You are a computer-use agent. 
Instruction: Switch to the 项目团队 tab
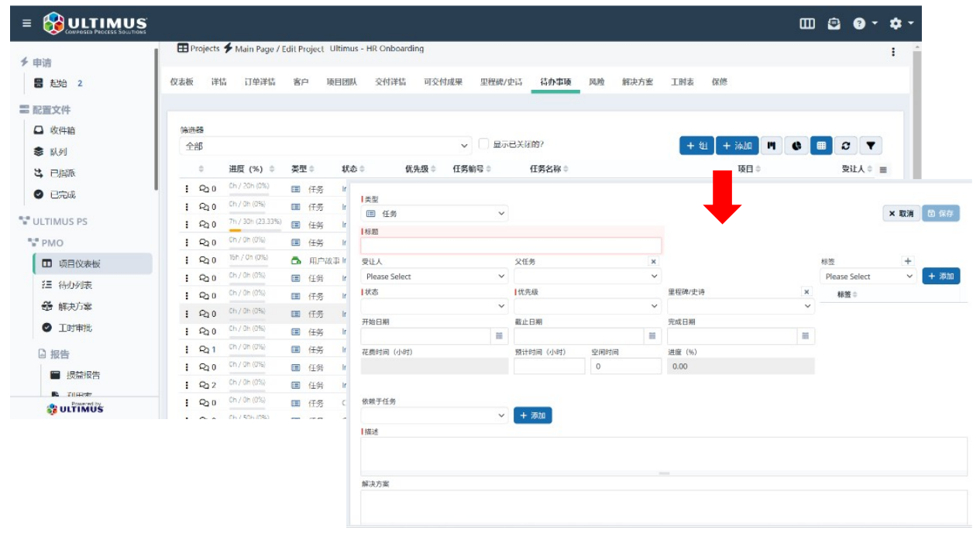pos(342,82)
